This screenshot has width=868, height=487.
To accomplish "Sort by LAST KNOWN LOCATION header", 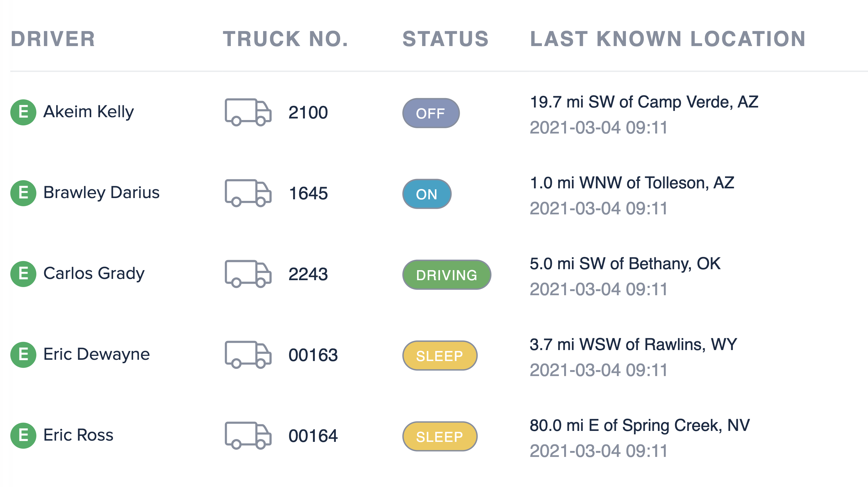I will point(668,39).
